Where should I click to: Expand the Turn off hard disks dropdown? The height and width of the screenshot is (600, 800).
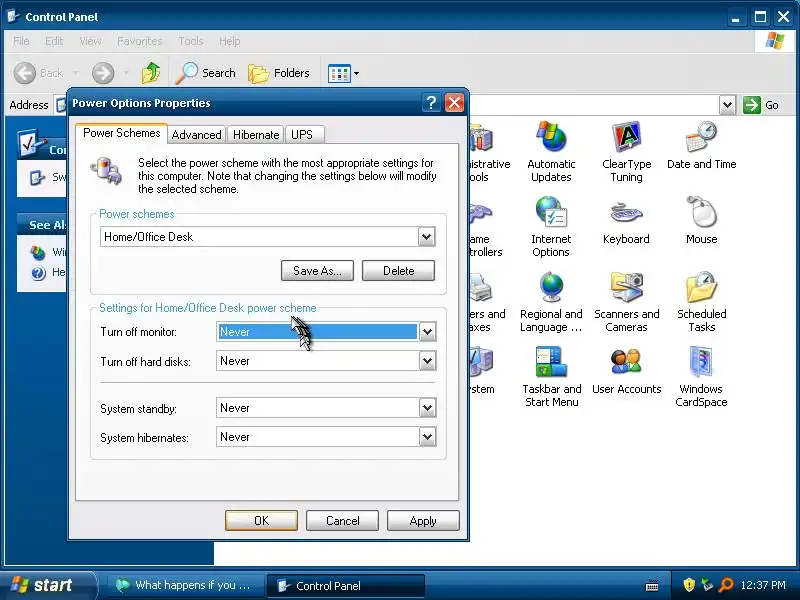point(428,361)
